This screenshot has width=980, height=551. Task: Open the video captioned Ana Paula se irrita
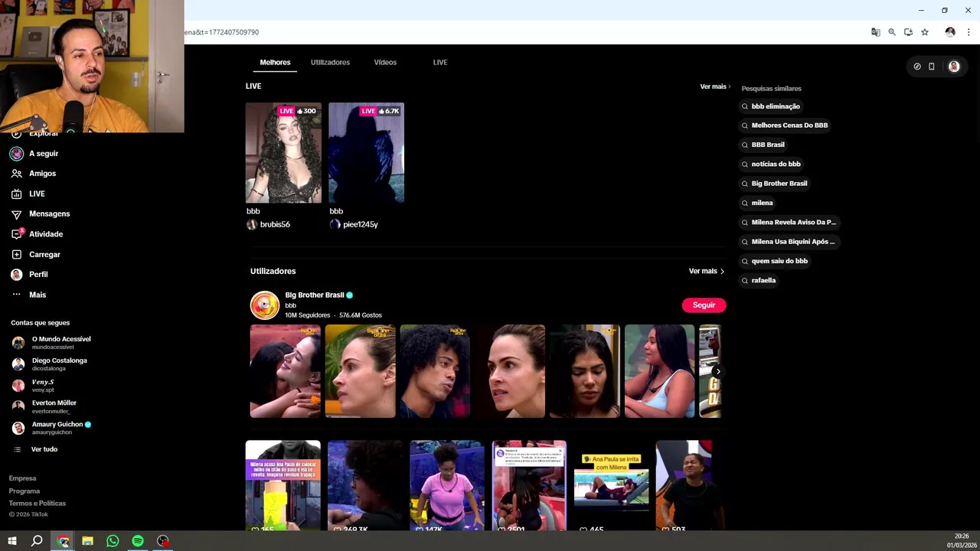coord(611,485)
